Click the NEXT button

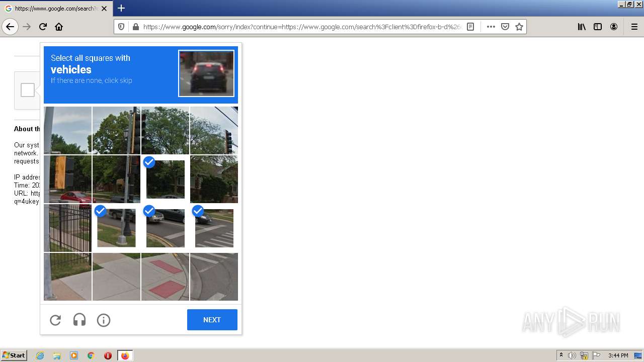click(x=212, y=320)
